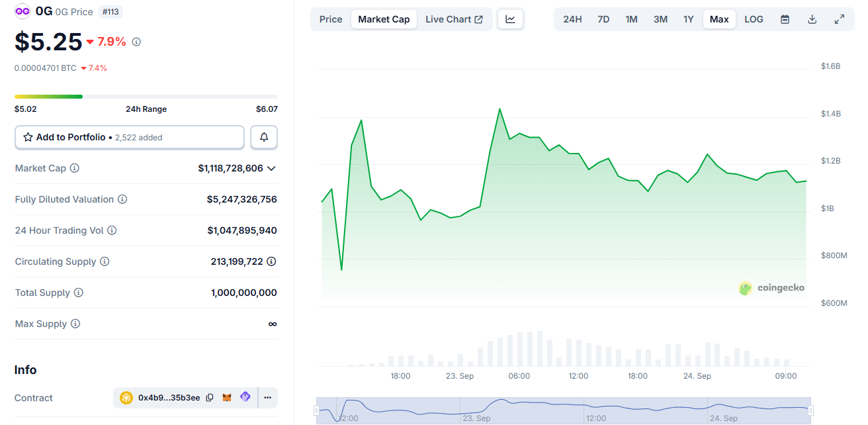Open the calendar date range picker
The width and height of the screenshot is (868, 425).
785,19
